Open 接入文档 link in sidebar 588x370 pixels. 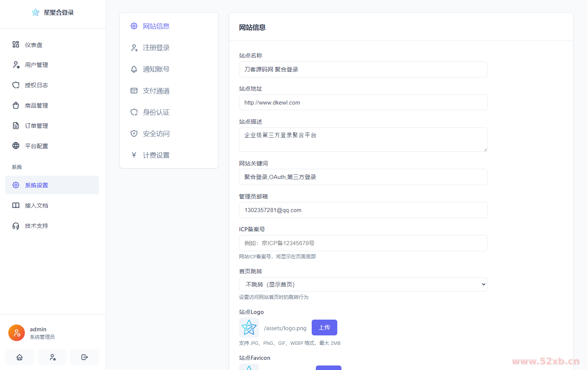click(36, 206)
